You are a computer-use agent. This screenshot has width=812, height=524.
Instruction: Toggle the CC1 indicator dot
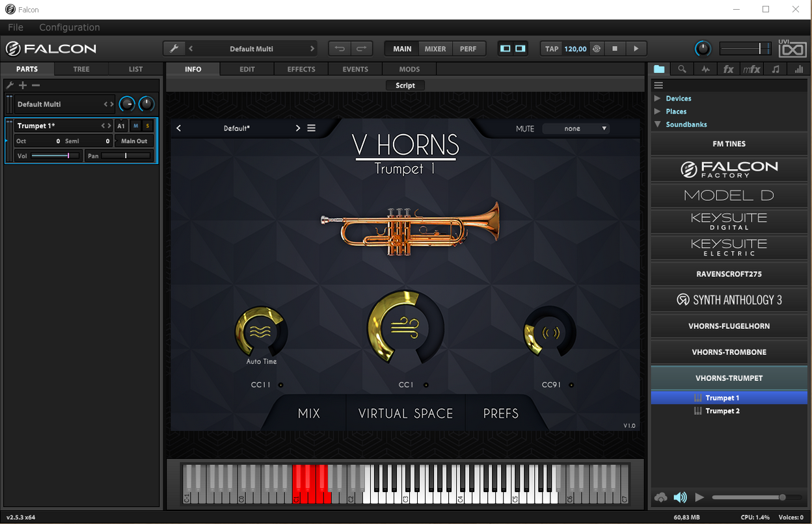pyautogui.click(x=426, y=385)
